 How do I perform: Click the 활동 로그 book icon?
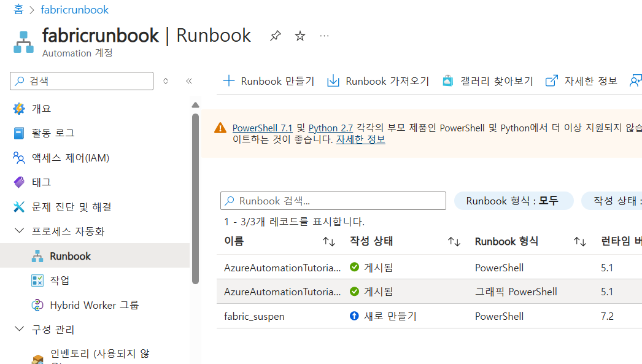19,133
